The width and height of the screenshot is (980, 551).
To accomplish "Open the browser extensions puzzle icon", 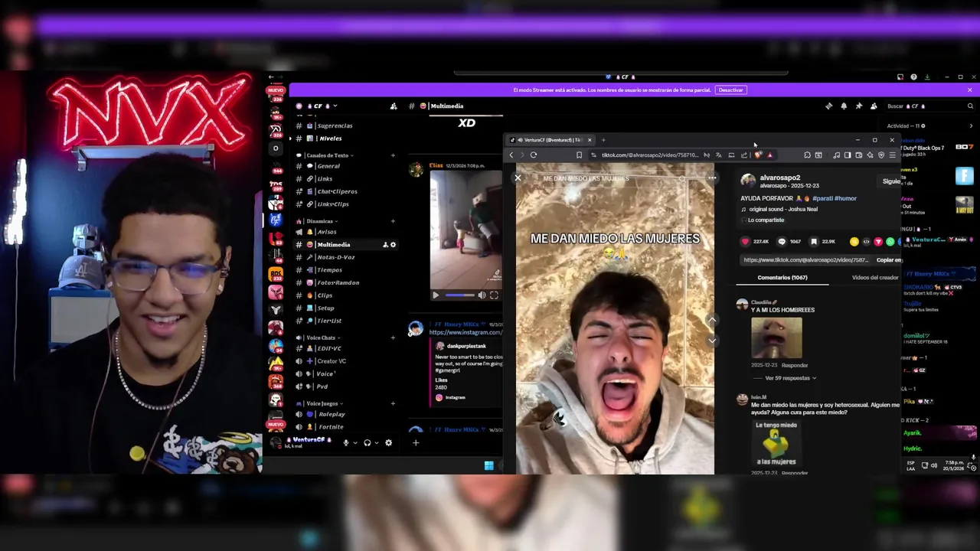I will 807,155.
